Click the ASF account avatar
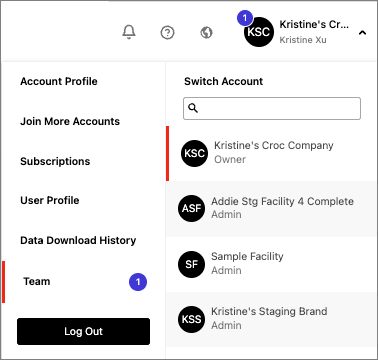 [x=191, y=209]
